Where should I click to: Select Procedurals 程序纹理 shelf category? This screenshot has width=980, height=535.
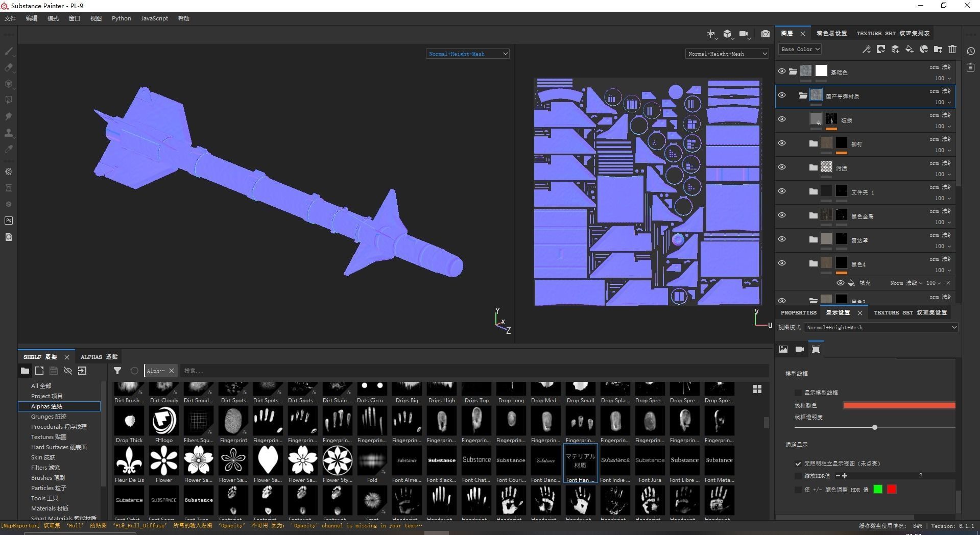pyautogui.click(x=59, y=427)
